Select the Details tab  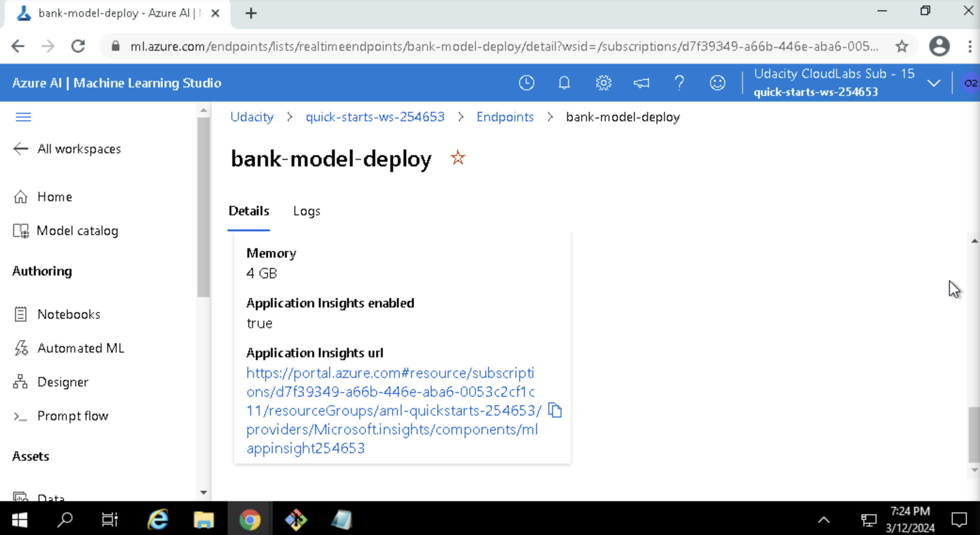tap(249, 211)
